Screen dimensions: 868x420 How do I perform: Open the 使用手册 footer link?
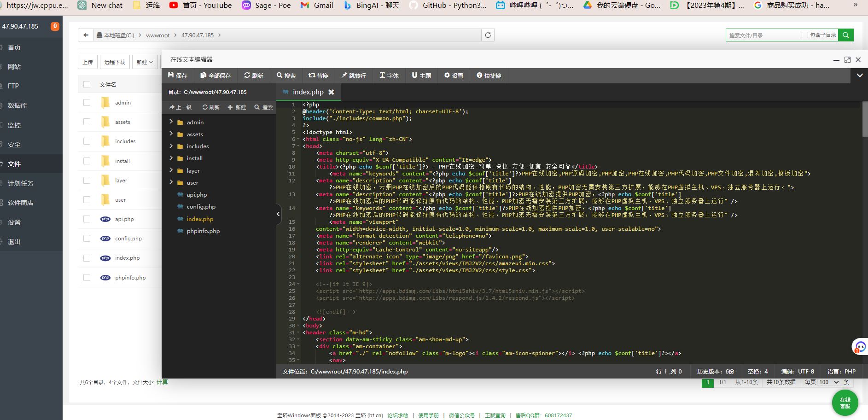tap(428, 415)
